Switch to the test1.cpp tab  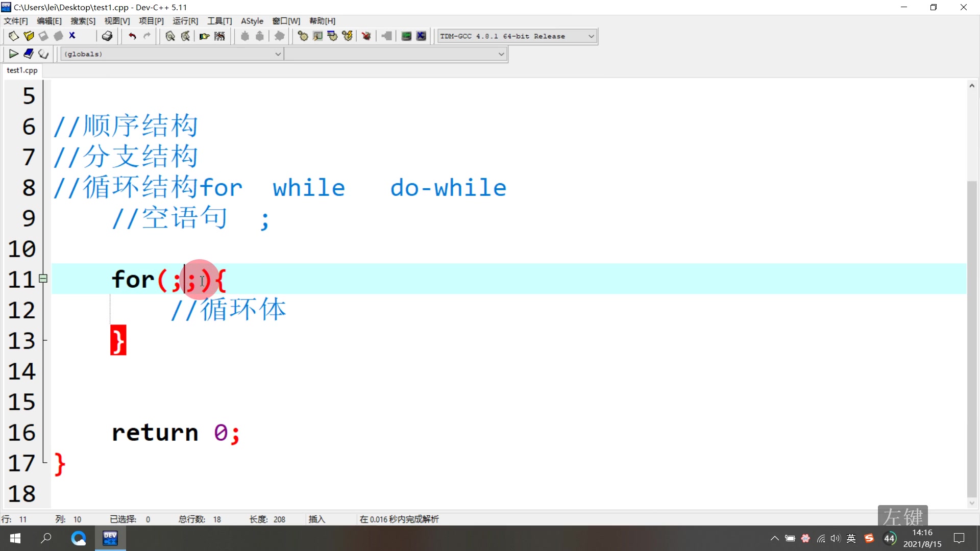click(22, 70)
